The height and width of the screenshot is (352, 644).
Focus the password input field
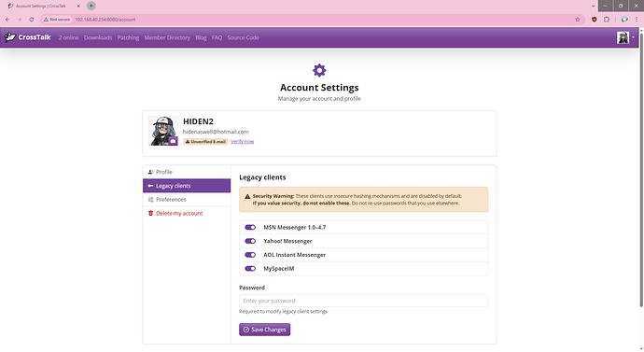tap(363, 301)
